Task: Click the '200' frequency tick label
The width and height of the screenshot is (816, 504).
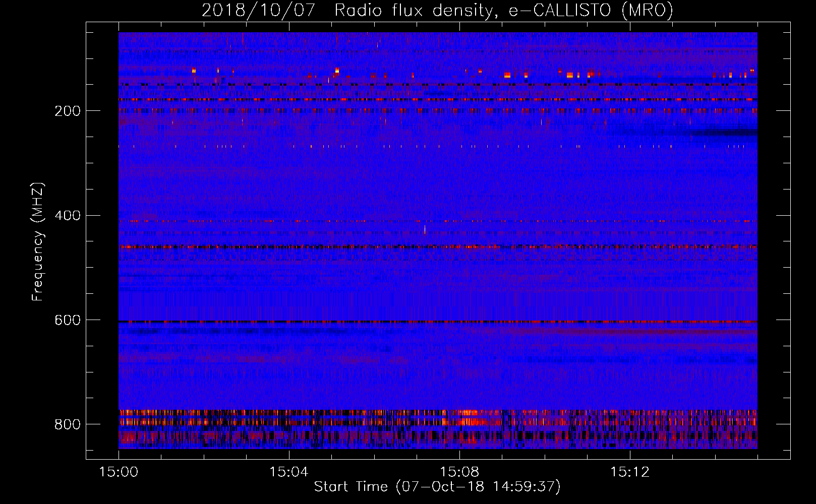Action: click(x=67, y=111)
